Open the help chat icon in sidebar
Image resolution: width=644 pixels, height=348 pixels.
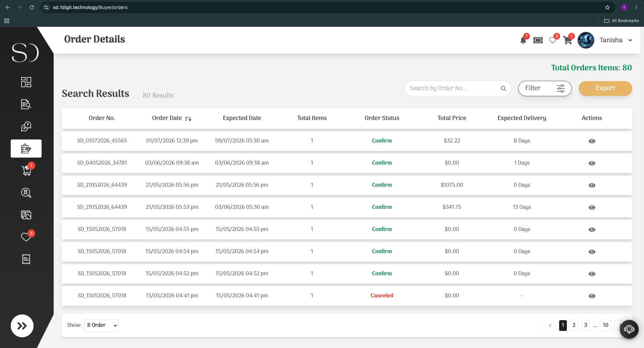coord(26,126)
